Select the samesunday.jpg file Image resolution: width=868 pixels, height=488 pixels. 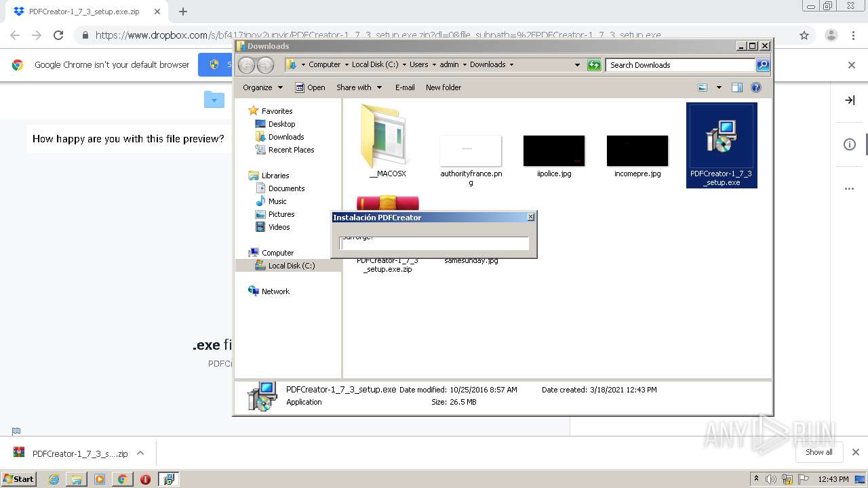(471, 260)
